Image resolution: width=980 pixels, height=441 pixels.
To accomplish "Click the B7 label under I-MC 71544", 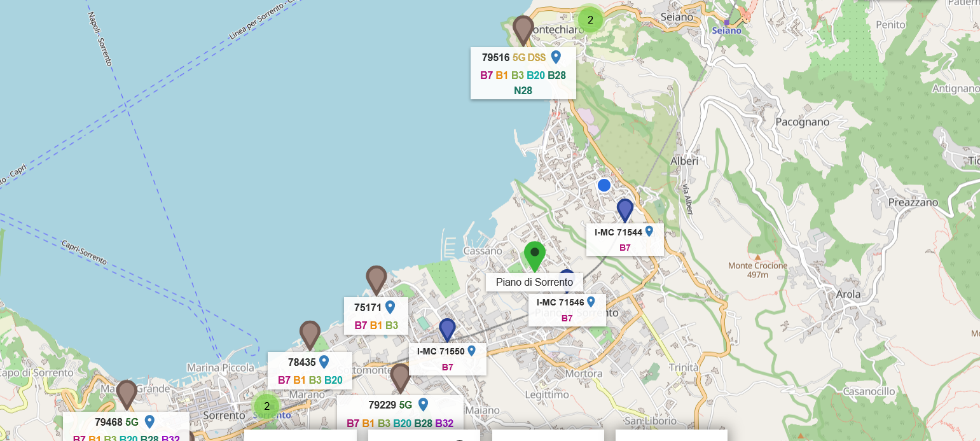I will [625, 248].
